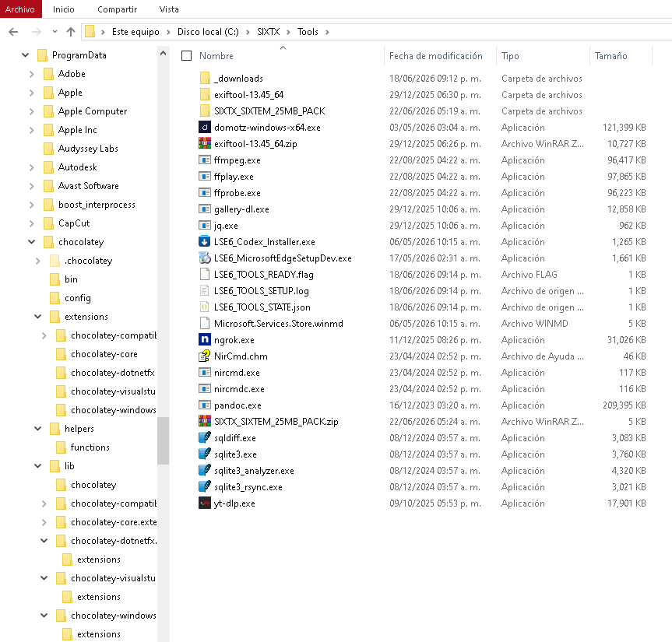
Task: Expand the Tools breadcrumb chevron
Action: (x=327, y=32)
